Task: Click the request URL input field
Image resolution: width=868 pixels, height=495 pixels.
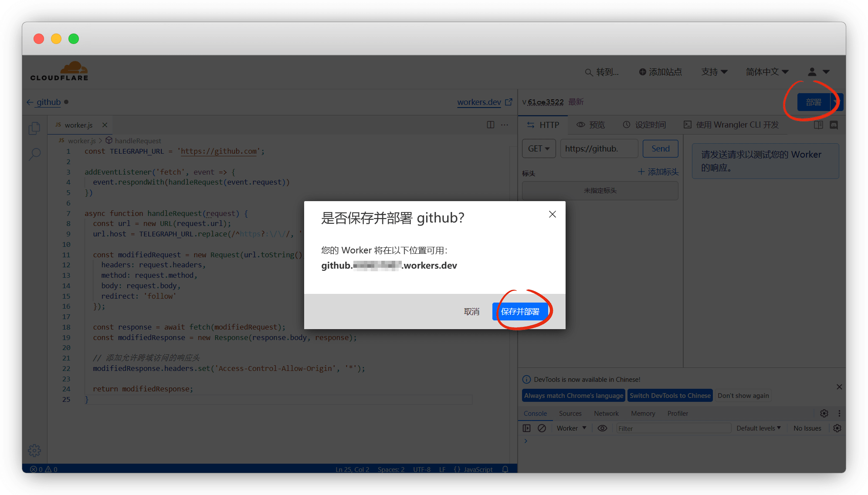Action: pyautogui.click(x=599, y=149)
